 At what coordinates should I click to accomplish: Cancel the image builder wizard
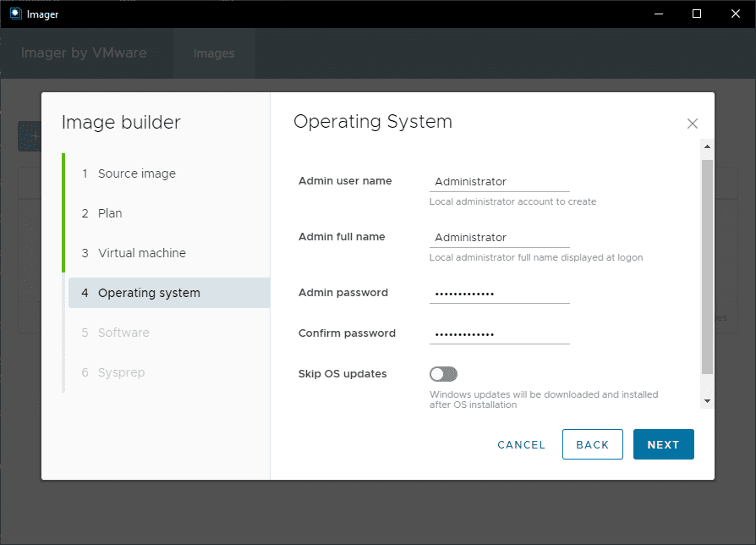[x=521, y=445]
